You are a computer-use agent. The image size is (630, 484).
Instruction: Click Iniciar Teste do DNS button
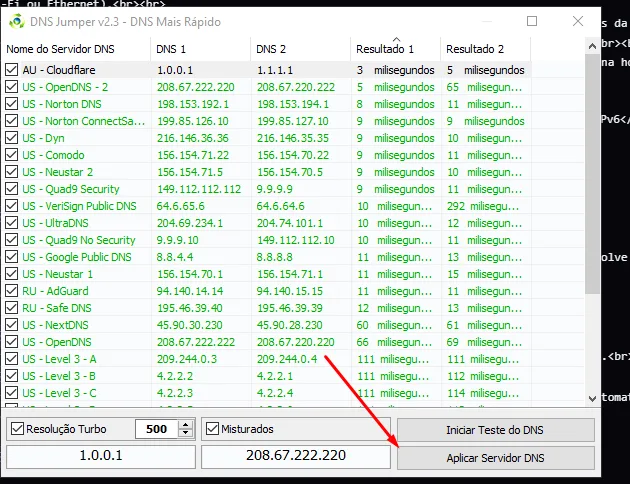click(495, 430)
